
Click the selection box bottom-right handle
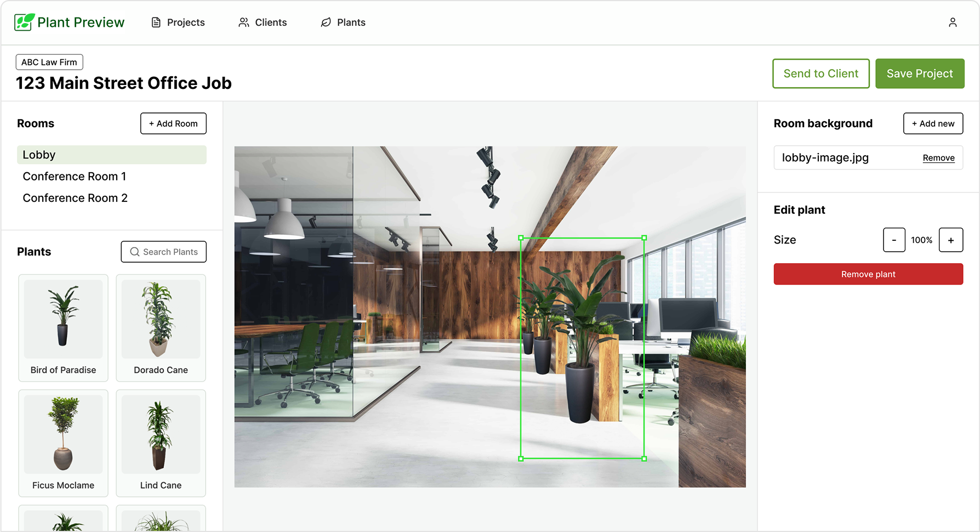[x=644, y=459]
